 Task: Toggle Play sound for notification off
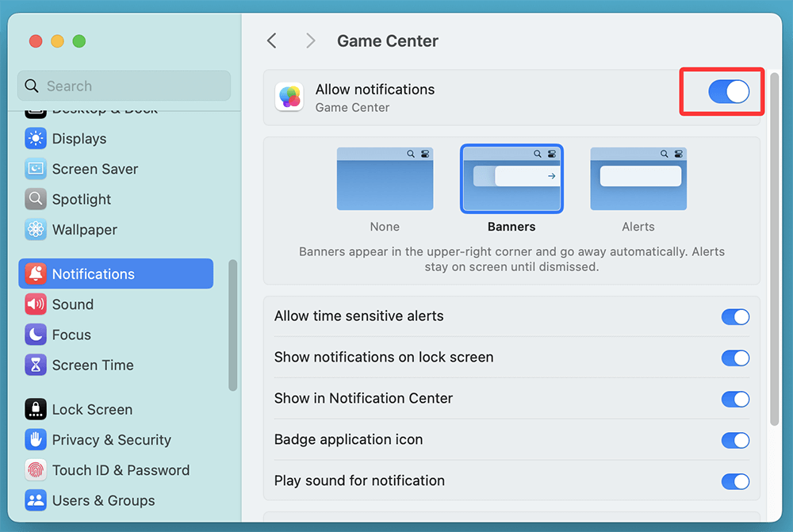tap(735, 481)
